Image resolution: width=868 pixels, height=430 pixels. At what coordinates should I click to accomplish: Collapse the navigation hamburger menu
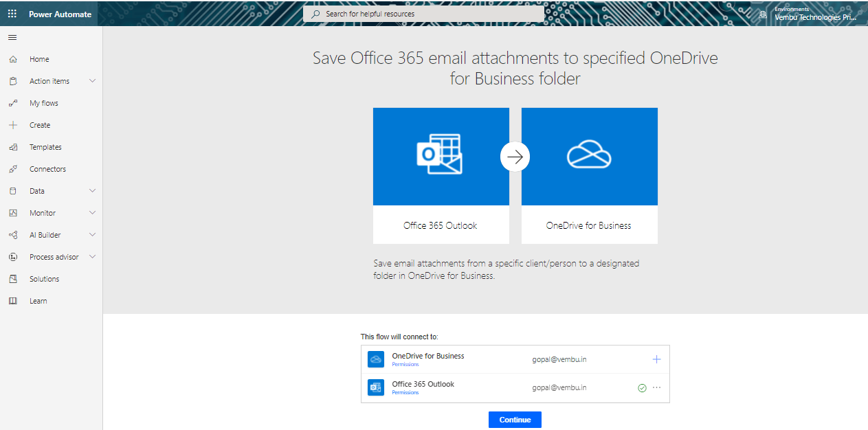click(12, 37)
